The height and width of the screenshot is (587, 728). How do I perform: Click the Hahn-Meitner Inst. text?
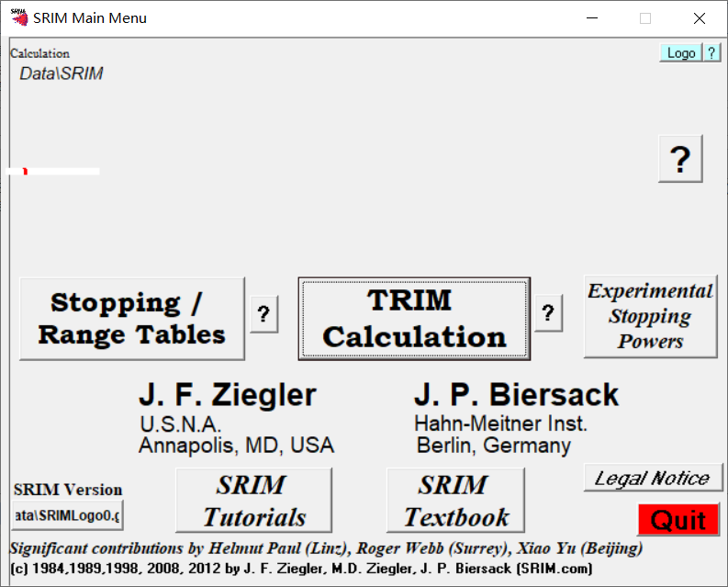(500, 423)
